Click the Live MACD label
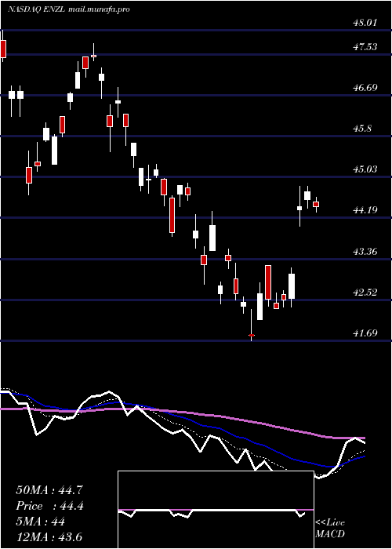The width and height of the screenshot is (392, 549). click(x=330, y=529)
